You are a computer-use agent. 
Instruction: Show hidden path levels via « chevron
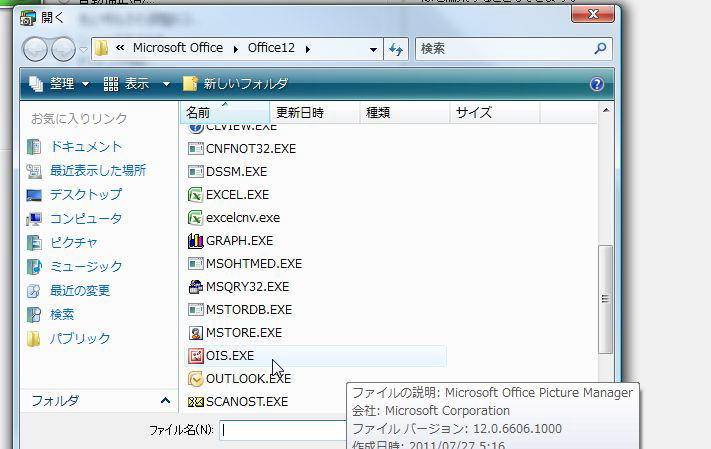(120, 47)
